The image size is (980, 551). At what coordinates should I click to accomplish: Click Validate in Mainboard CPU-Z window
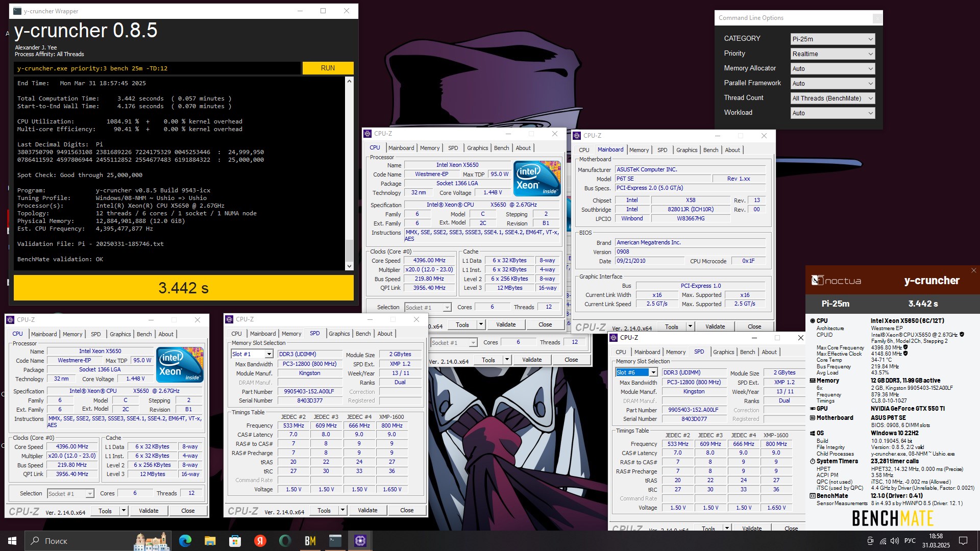pos(715,327)
